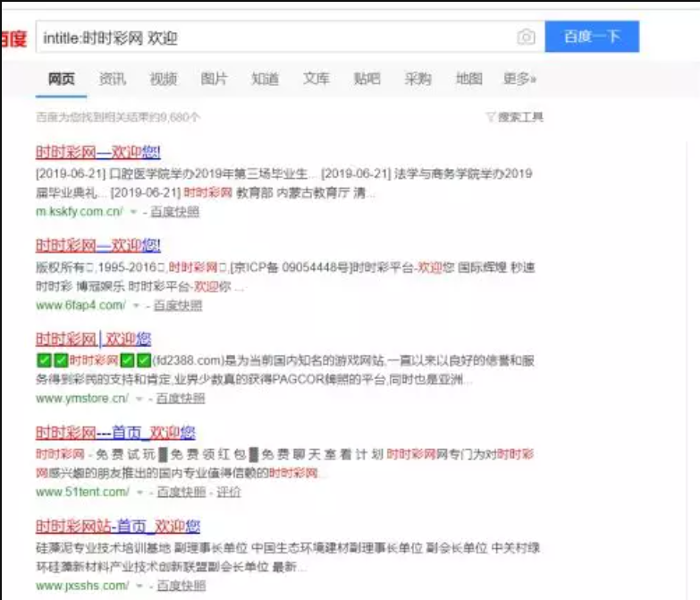Expand dropdown arrow beside www.ymstore.cn

click(x=139, y=399)
